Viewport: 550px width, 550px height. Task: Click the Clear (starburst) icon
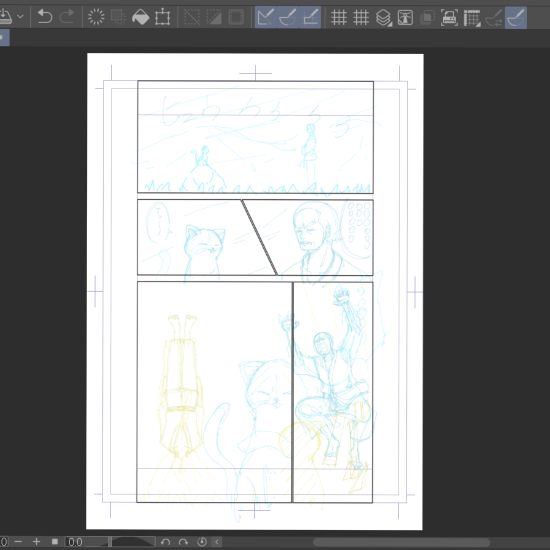click(x=96, y=17)
